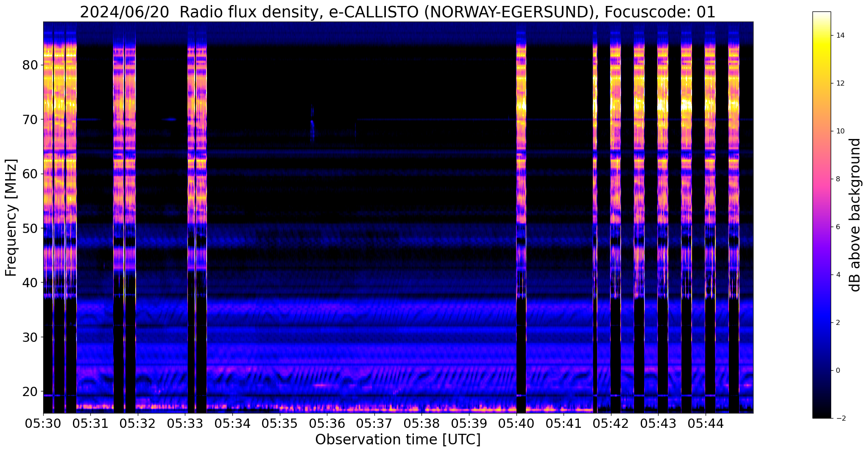Click the colorbar tick label 8
Image resolution: width=868 pixels, height=452 pixels.
[837, 179]
